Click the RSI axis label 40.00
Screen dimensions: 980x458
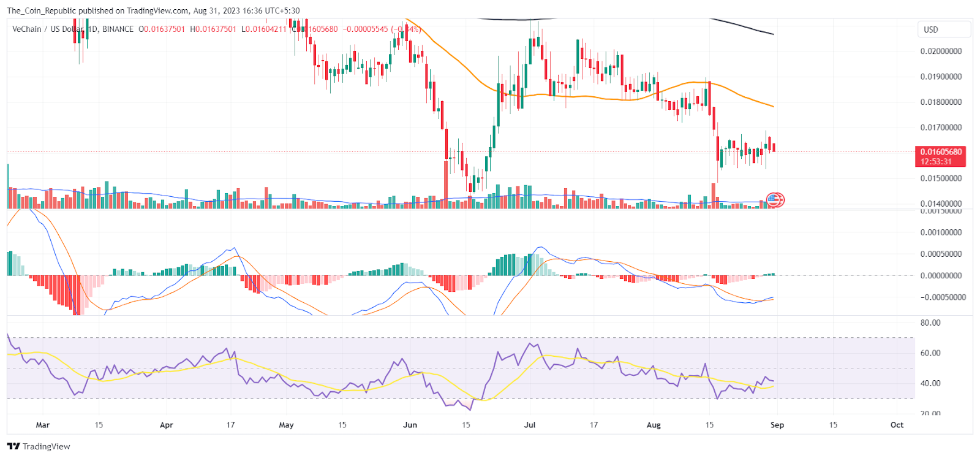click(x=930, y=383)
